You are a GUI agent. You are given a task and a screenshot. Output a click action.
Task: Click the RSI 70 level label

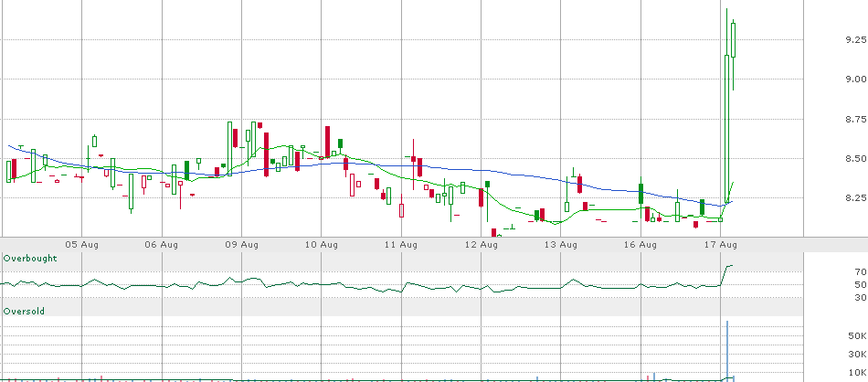click(861, 271)
